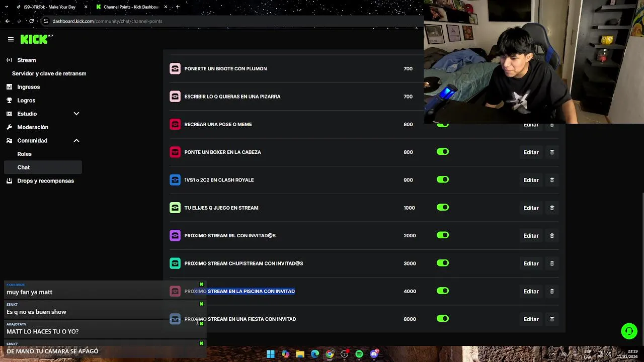
Task: Toggle off 1VS1 o 2C2 EN CLASH ROYALE reward
Action: tap(442, 179)
